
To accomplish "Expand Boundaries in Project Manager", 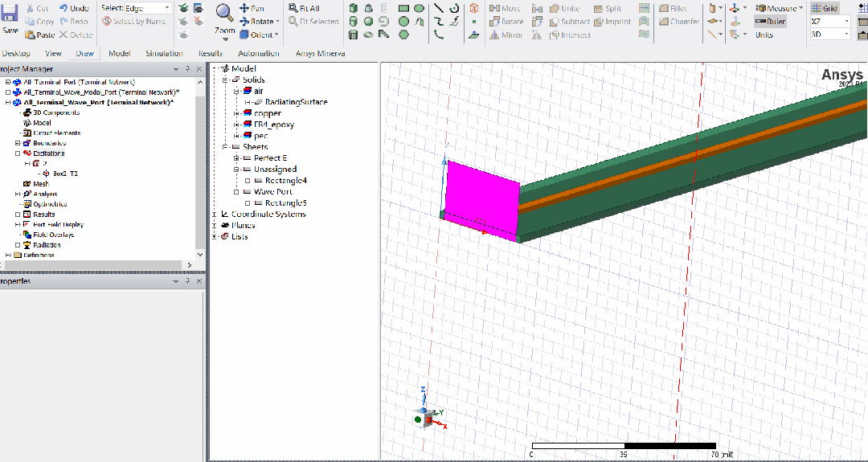I will point(18,143).
